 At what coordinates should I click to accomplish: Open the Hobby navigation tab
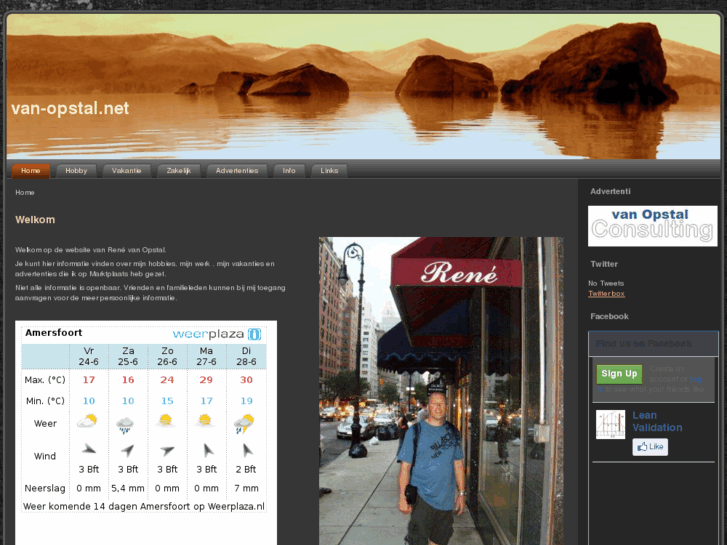tap(76, 171)
